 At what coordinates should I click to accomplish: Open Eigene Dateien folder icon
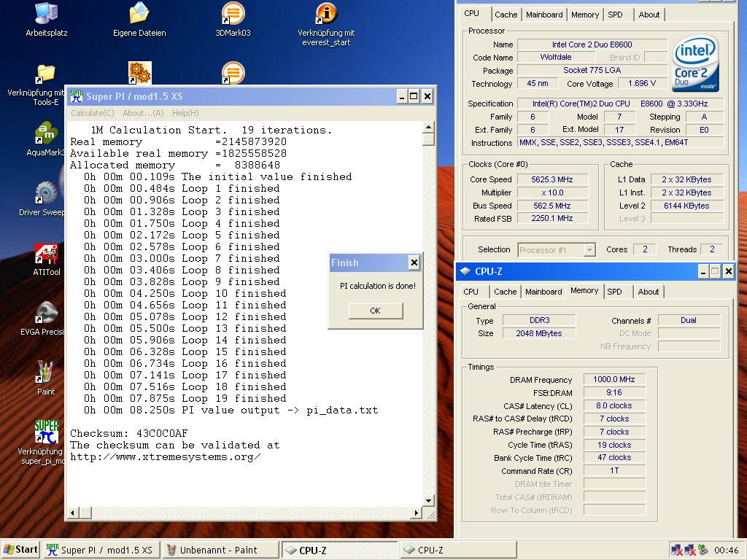point(139,20)
